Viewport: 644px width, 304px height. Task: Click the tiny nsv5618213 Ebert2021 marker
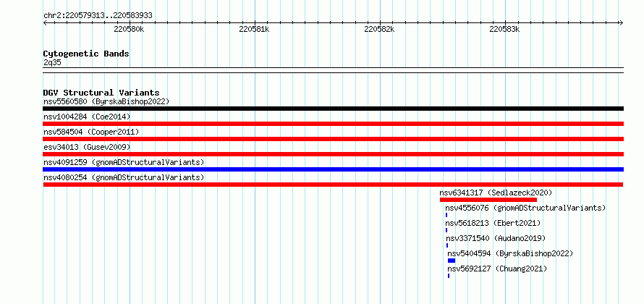pyautogui.click(x=446, y=230)
